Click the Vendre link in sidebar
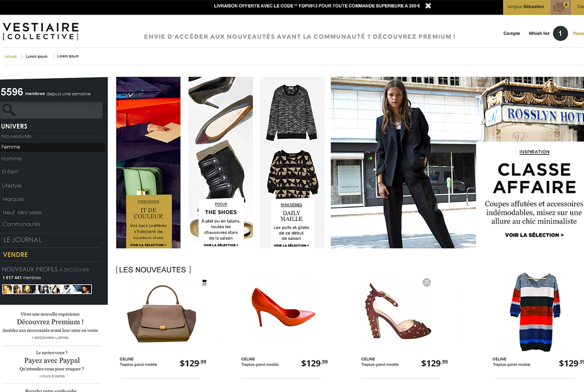This screenshot has width=584, height=392. coord(15,255)
